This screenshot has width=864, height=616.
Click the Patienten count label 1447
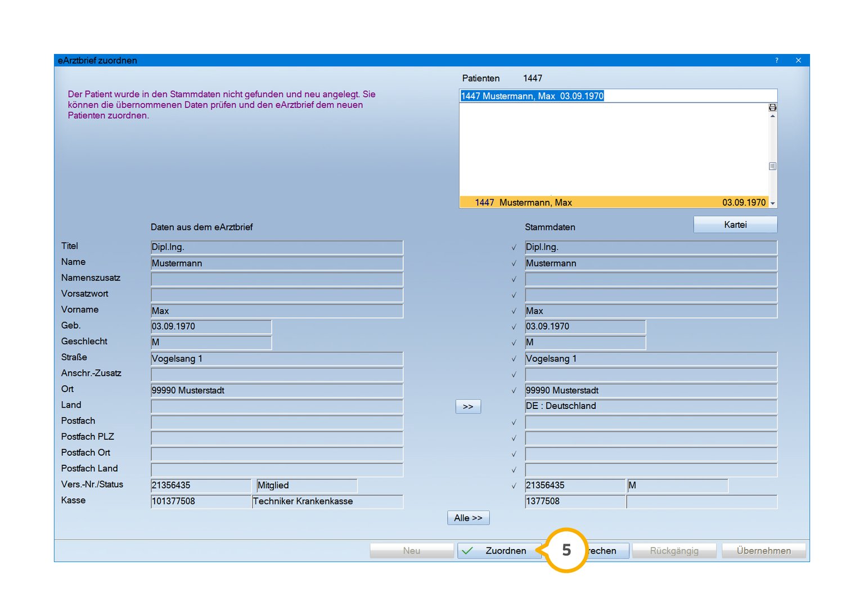[x=533, y=78]
